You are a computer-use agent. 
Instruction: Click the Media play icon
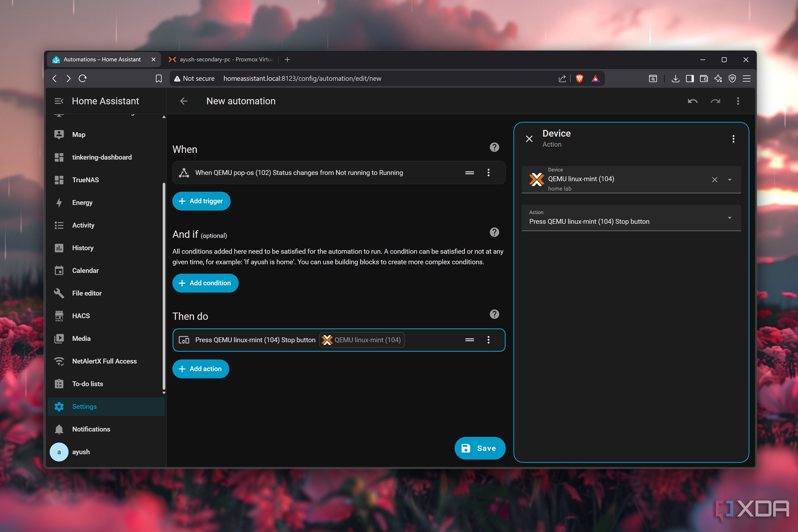(59, 339)
